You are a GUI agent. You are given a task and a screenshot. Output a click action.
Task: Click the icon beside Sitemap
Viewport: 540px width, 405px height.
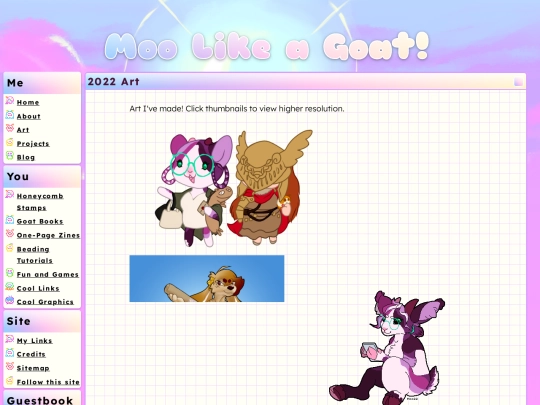(x=10, y=366)
